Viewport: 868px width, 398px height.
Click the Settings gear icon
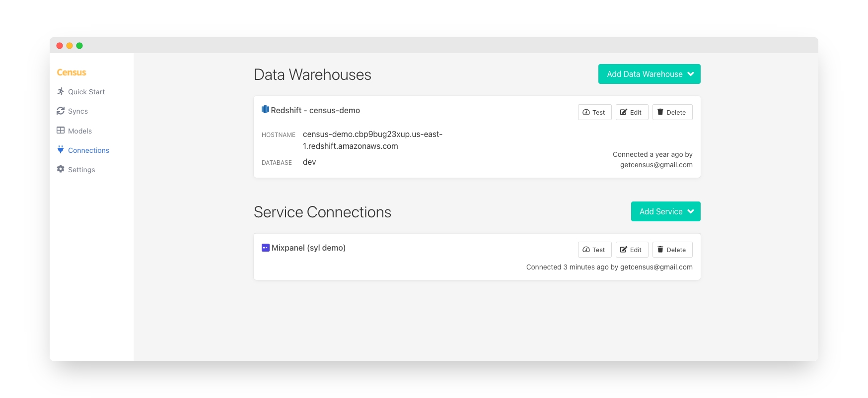click(x=61, y=169)
